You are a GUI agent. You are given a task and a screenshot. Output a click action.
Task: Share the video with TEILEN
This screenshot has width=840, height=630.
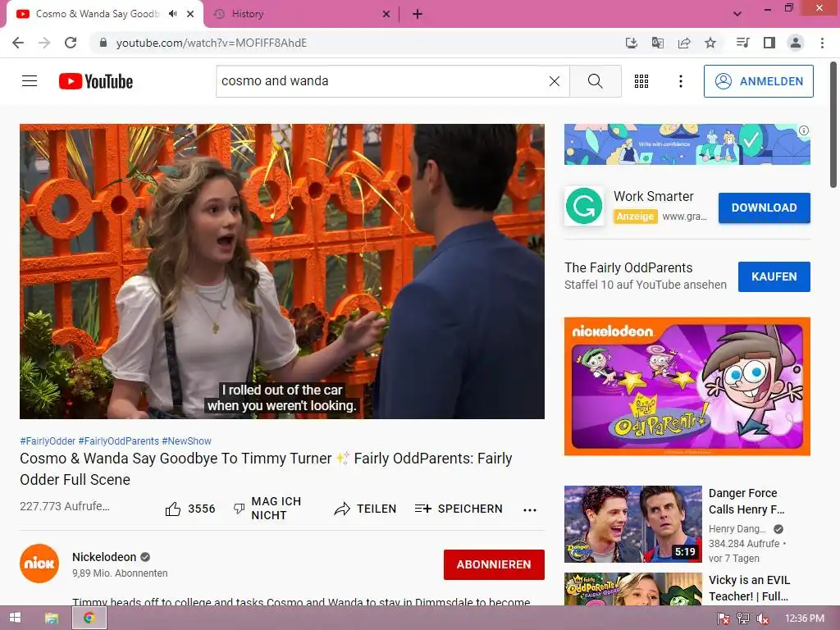365,509
